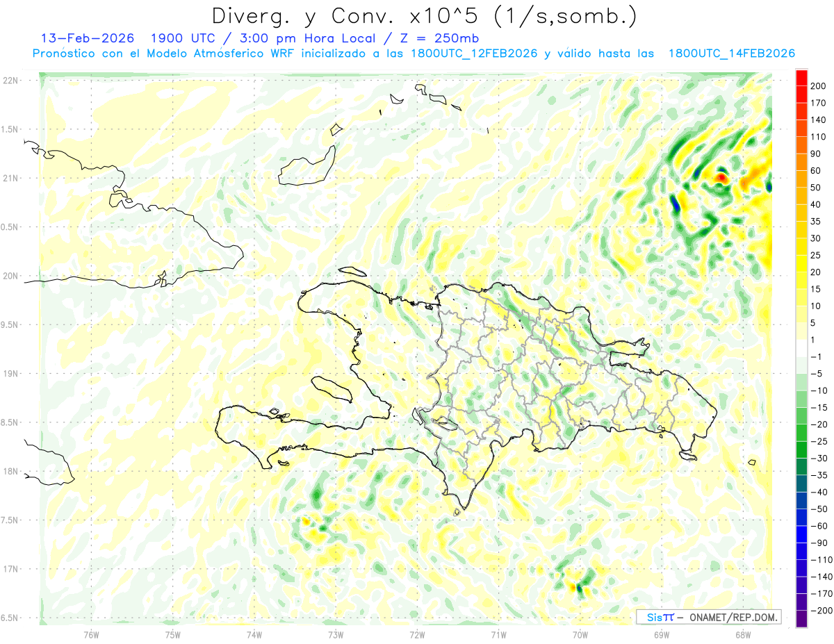The height and width of the screenshot is (644, 834).
Task: Click the valid-until time '1800UTC_14FEB2026'
Action: click(x=732, y=53)
